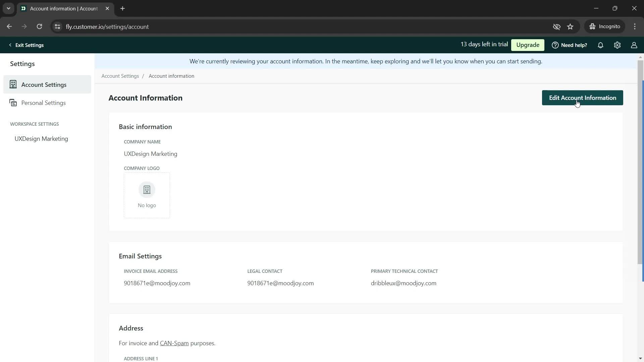Click the notifications bell icon

(x=601, y=45)
